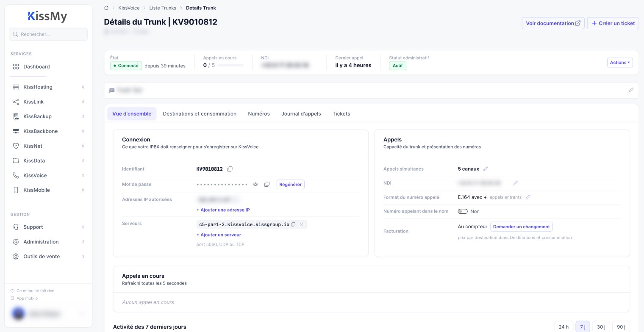Screen dimensions: 644x332
Task: Expand the Support menu
Action: 83,227
